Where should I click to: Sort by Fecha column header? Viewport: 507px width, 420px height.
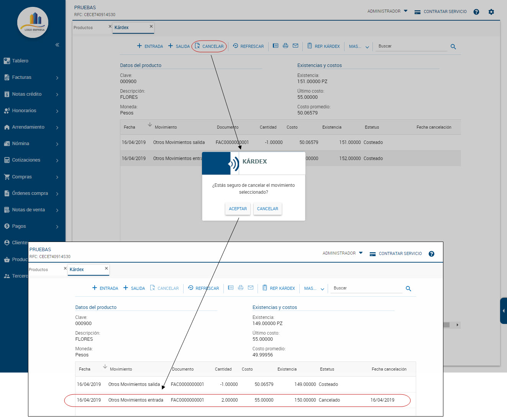(x=130, y=127)
